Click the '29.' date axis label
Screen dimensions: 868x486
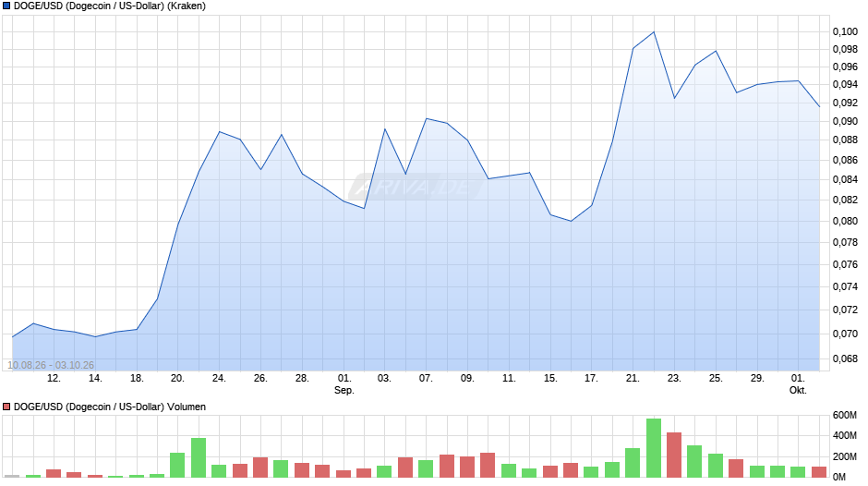coord(757,378)
